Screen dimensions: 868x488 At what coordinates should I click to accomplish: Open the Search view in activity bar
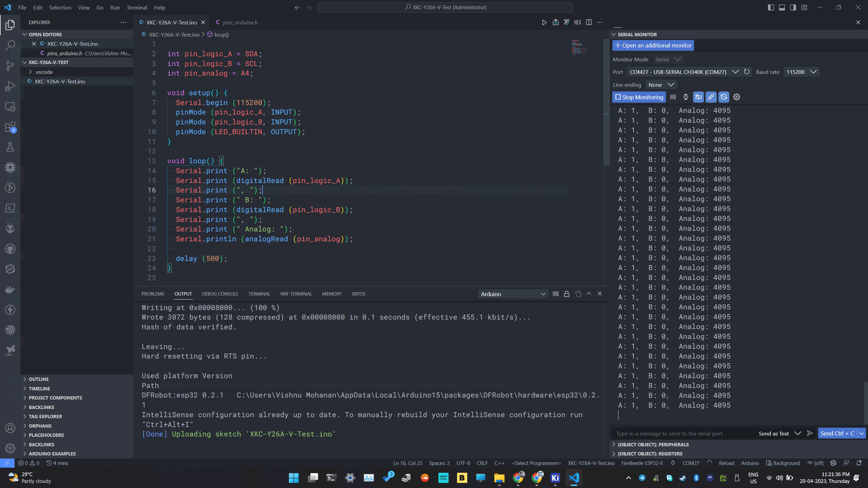tap(10, 45)
